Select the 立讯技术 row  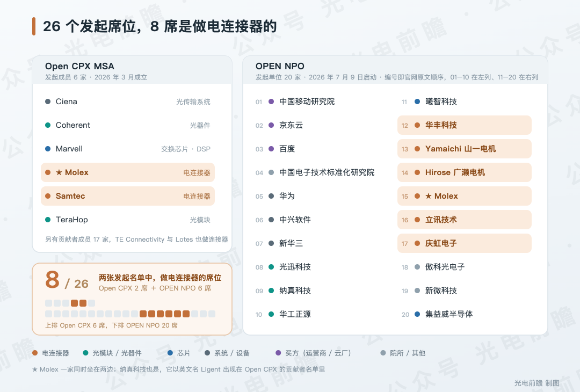(464, 220)
